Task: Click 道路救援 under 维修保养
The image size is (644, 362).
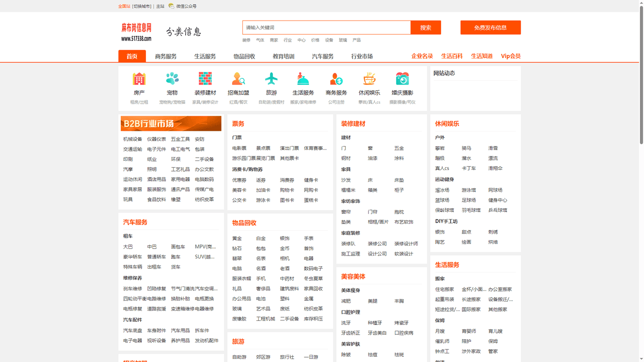Action: (157, 309)
